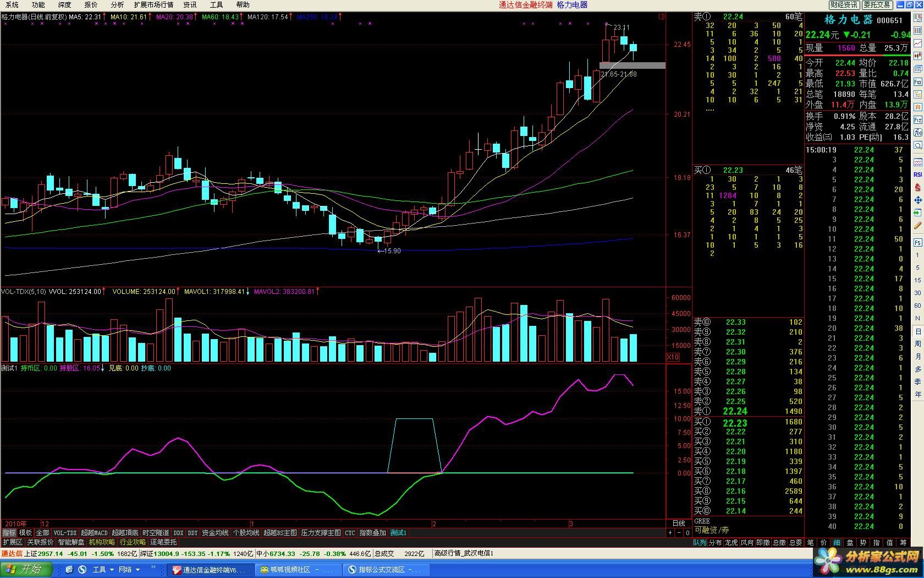924x578 pixels.
Task: Switch to 时空隧道 indicator tab
Action: coord(156,533)
